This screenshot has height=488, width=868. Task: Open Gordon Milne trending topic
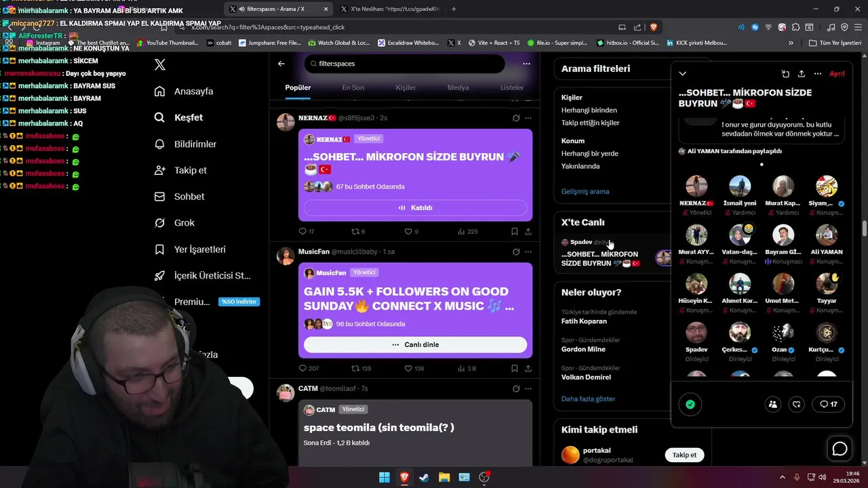click(x=583, y=349)
